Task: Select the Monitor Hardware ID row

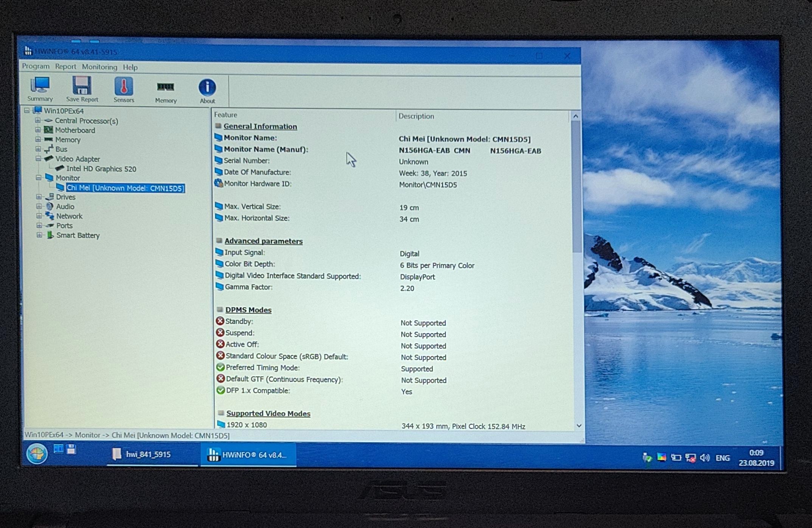Action: [391, 184]
